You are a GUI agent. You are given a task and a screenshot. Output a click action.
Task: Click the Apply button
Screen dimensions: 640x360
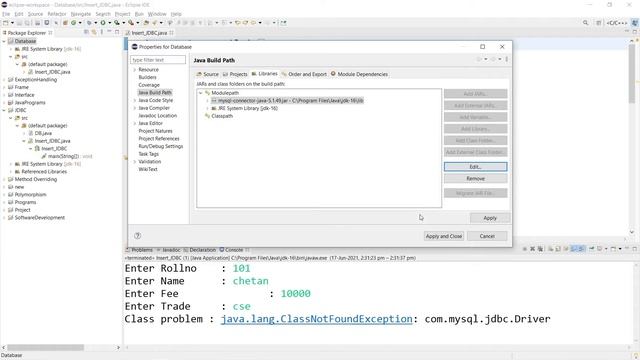click(490, 218)
